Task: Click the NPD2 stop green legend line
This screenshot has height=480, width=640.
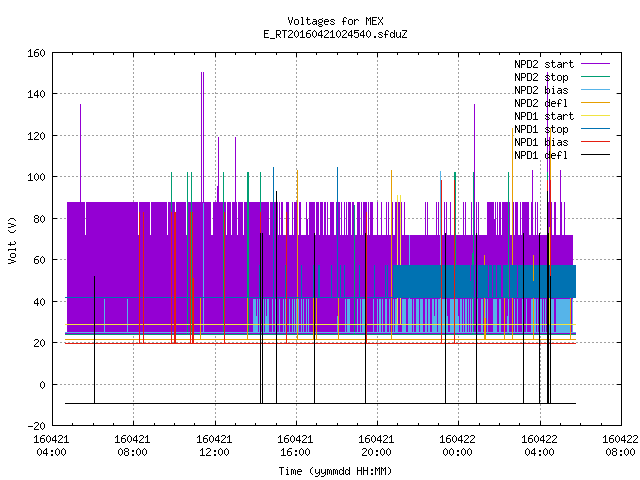Action: tap(595, 77)
